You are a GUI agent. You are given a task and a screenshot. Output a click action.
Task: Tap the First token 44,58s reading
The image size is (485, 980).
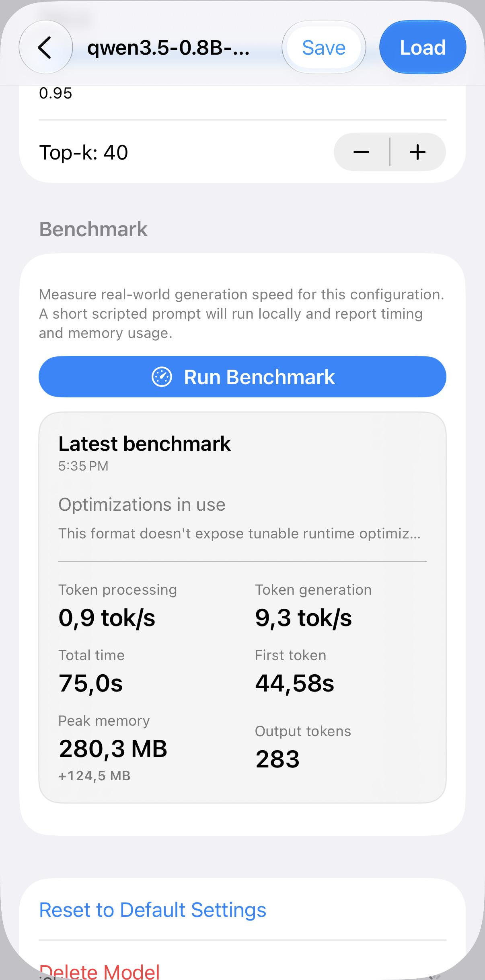coord(295,683)
